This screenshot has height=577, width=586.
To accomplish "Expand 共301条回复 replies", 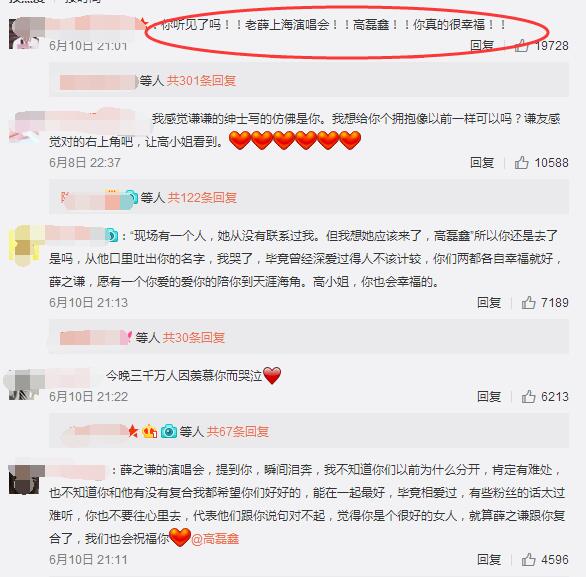I will [x=201, y=81].
